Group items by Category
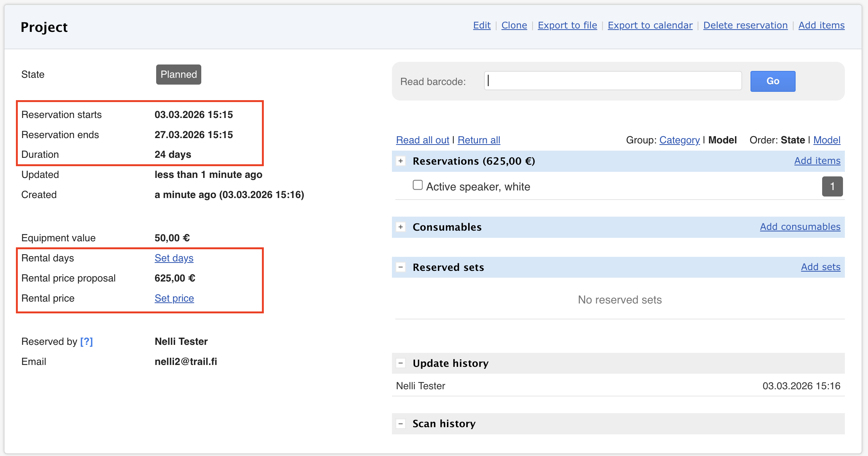The image size is (868, 456). (679, 140)
